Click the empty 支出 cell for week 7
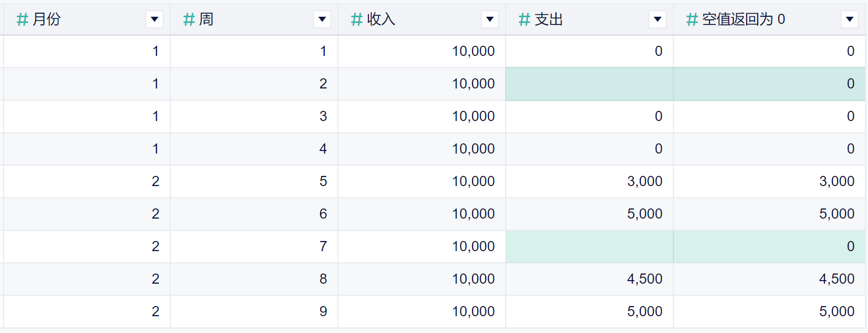Image resolution: width=868 pixels, height=333 pixels. coord(589,247)
